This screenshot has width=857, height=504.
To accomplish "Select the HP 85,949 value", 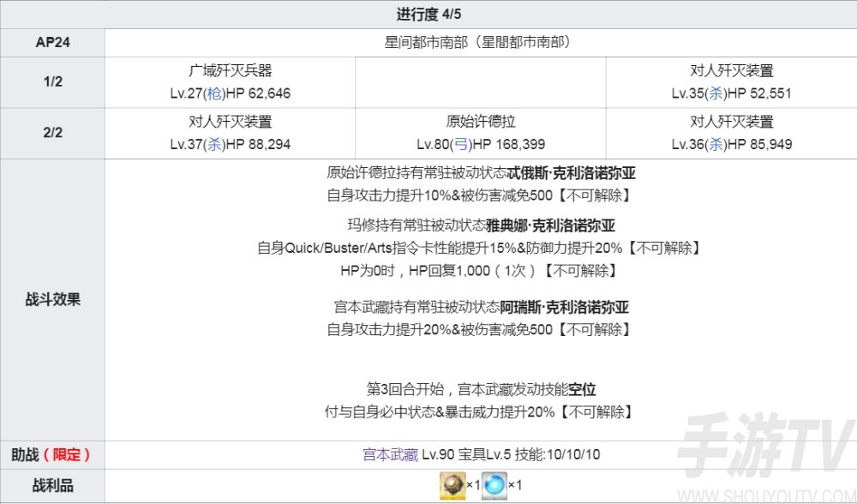I will point(759,144).
